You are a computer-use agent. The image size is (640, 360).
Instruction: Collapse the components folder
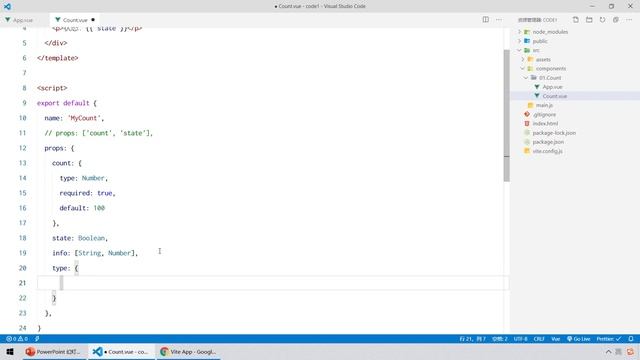pyautogui.click(x=523, y=69)
